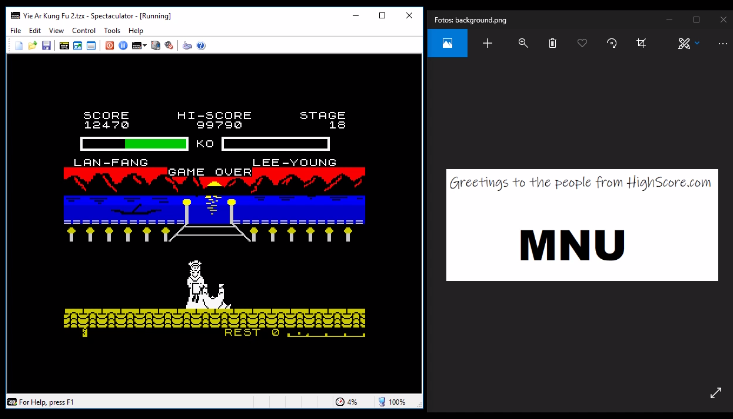The height and width of the screenshot is (419, 733).
Task: Favorite the image with the heart icon
Action: coord(582,43)
